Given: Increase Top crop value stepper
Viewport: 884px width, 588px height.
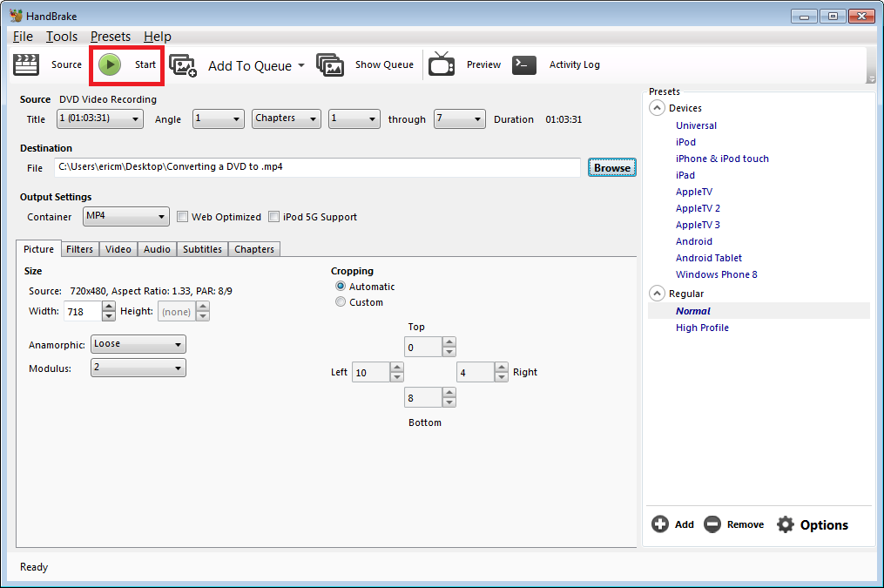Looking at the screenshot, I should 449,342.
